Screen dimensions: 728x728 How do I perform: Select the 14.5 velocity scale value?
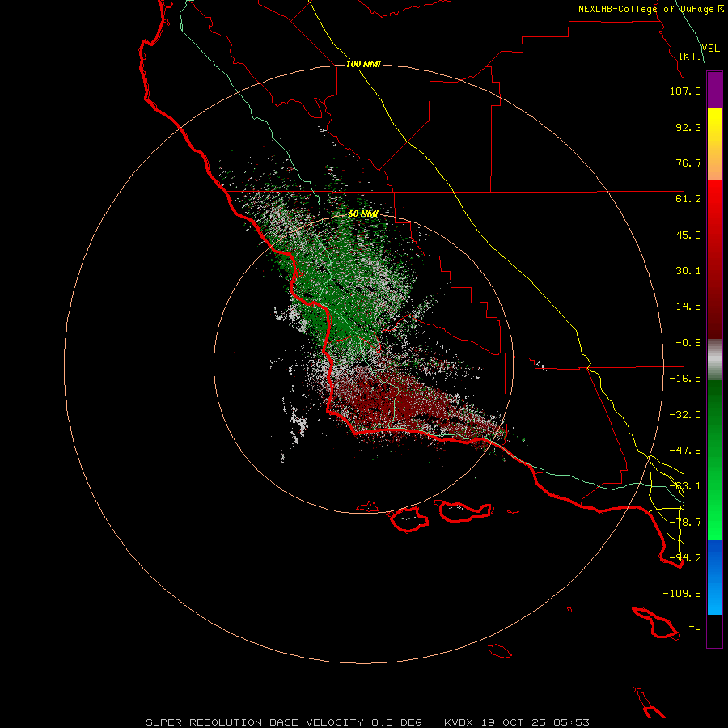click(x=688, y=307)
